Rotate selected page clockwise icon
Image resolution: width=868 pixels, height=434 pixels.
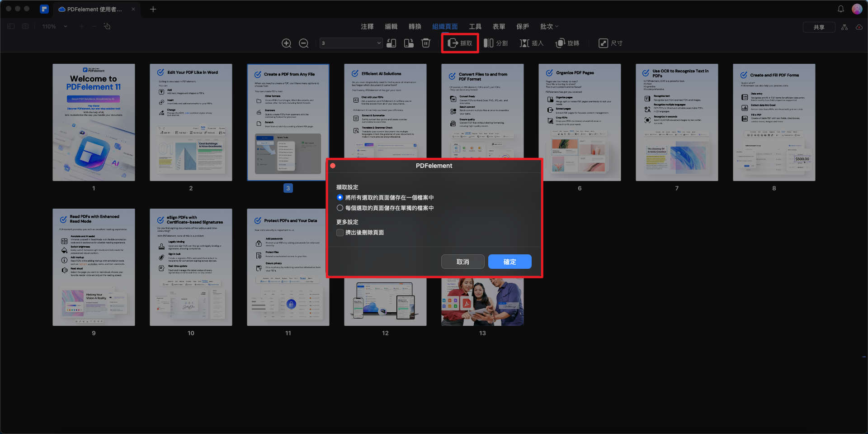(409, 43)
